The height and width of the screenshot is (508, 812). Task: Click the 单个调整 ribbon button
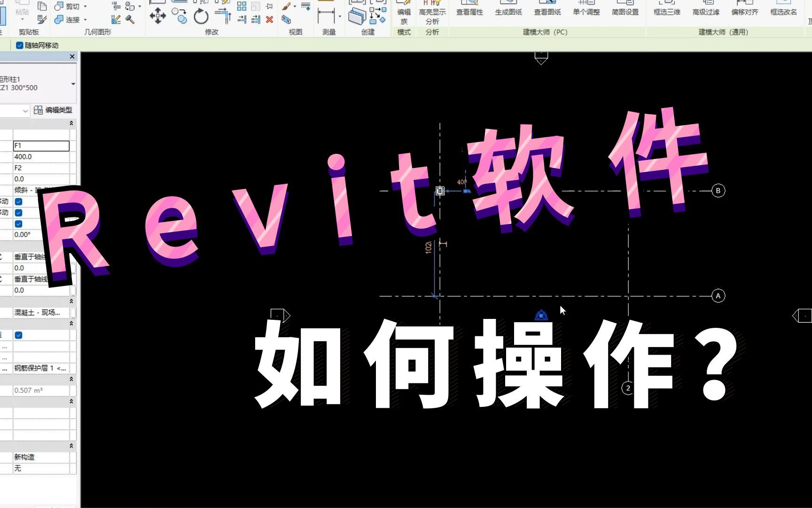(586, 8)
